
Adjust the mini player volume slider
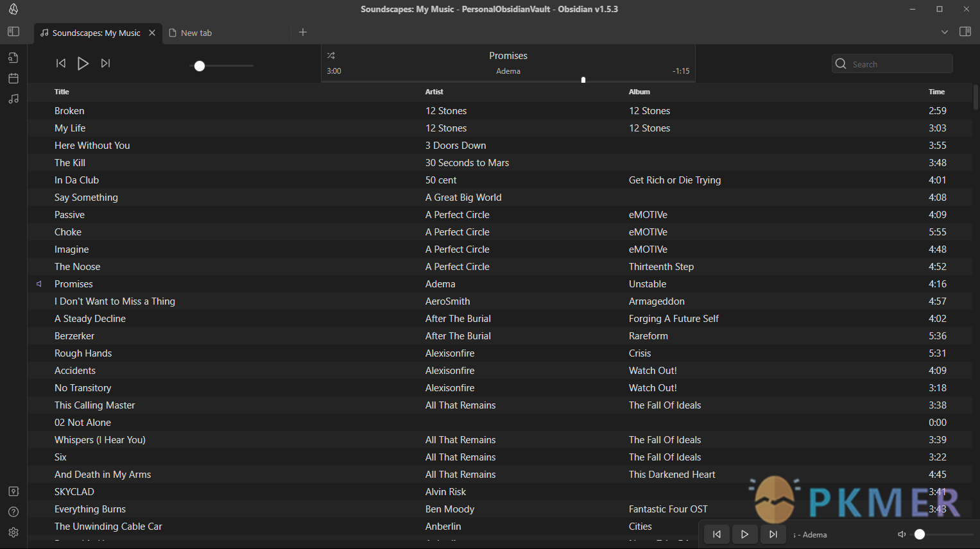click(943, 534)
